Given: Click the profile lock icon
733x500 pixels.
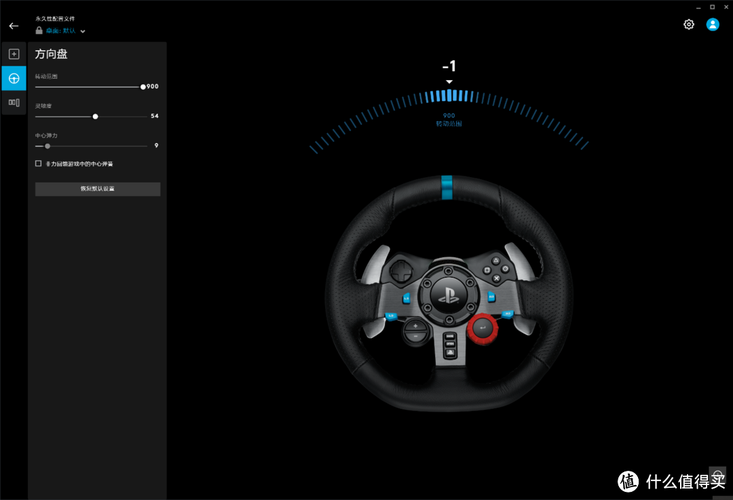Looking at the screenshot, I should [39, 30].
